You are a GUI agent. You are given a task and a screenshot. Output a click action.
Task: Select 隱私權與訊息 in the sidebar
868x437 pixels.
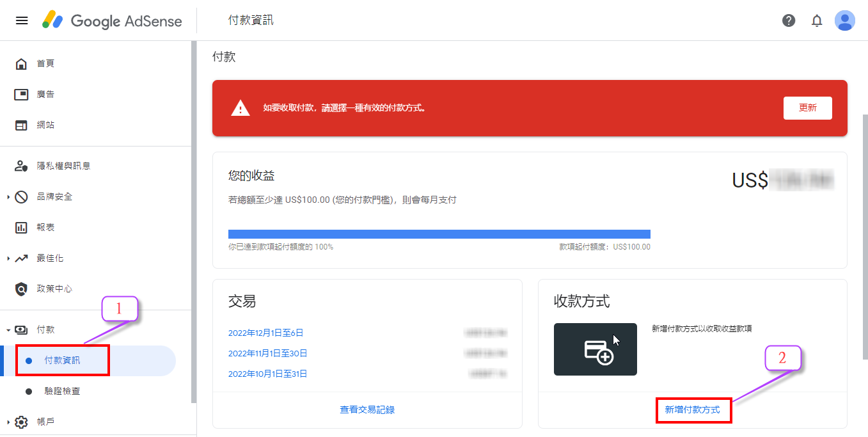63,166
